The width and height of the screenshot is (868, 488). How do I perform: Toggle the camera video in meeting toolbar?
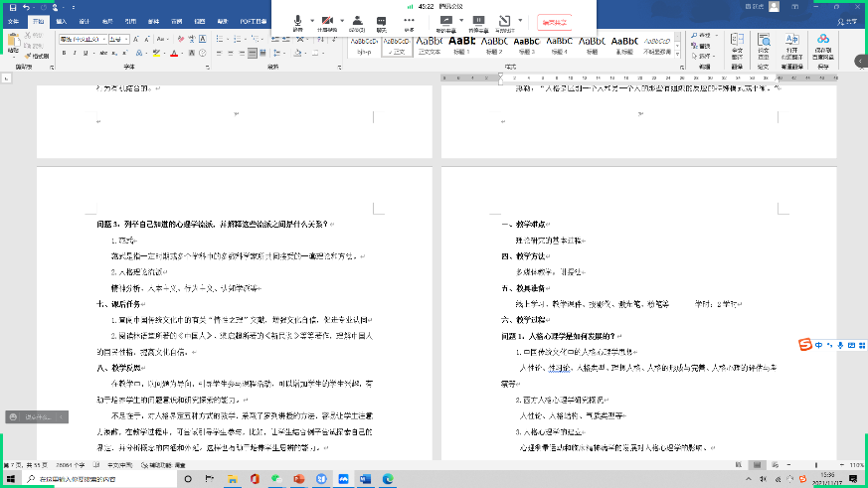326,21
